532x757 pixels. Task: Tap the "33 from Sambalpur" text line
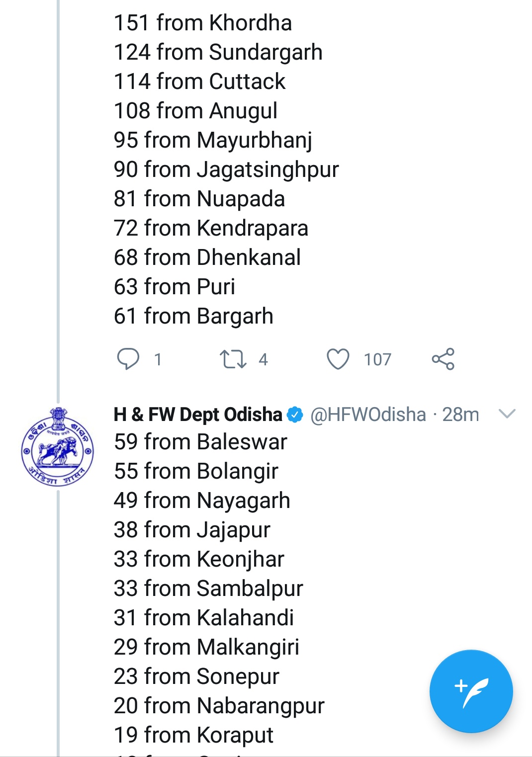coord(208,589)
